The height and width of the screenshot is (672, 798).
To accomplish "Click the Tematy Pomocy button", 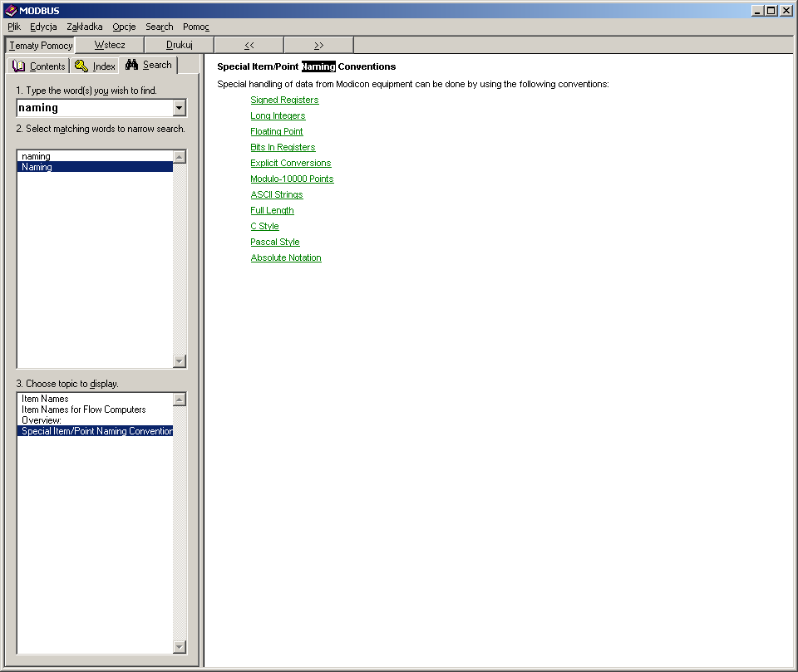I will coord(40,46).
